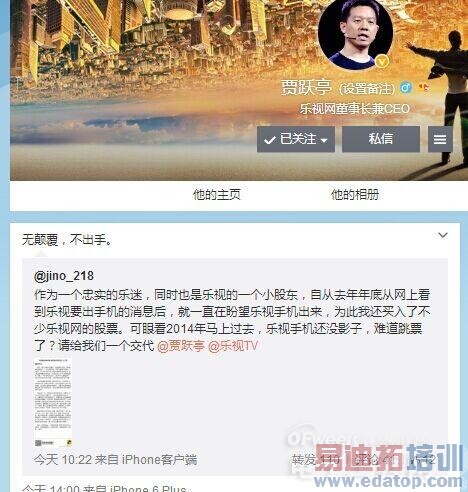Click the 贾跃亭 profile name
468x492 pixels.
coord(306,88)
